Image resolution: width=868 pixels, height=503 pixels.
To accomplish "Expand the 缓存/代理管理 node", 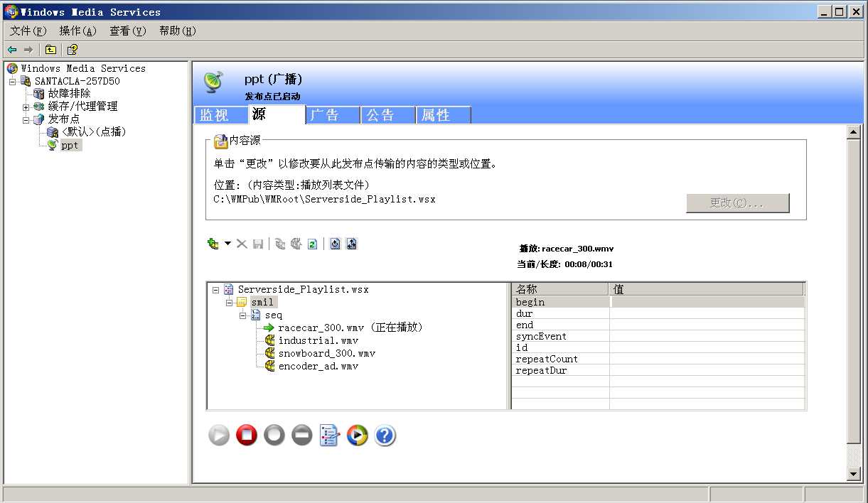I will pos(26,107).
